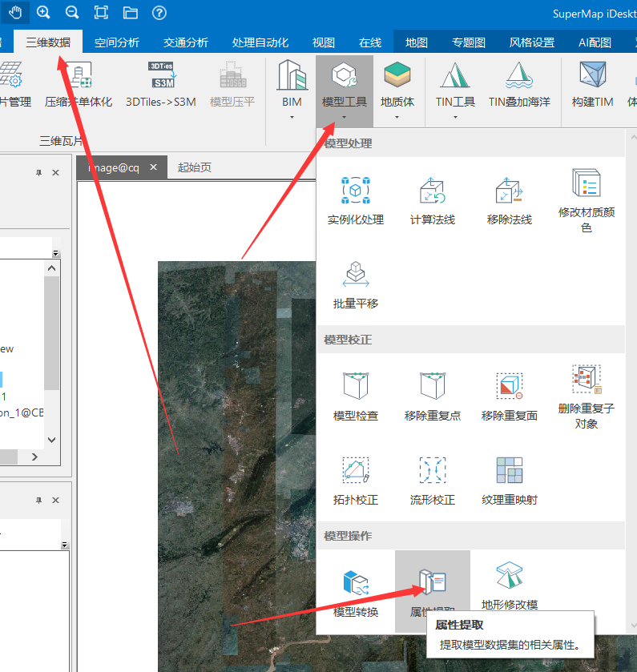Open the 流形校正 tool
Screen dimensions: 637x672
433,481
